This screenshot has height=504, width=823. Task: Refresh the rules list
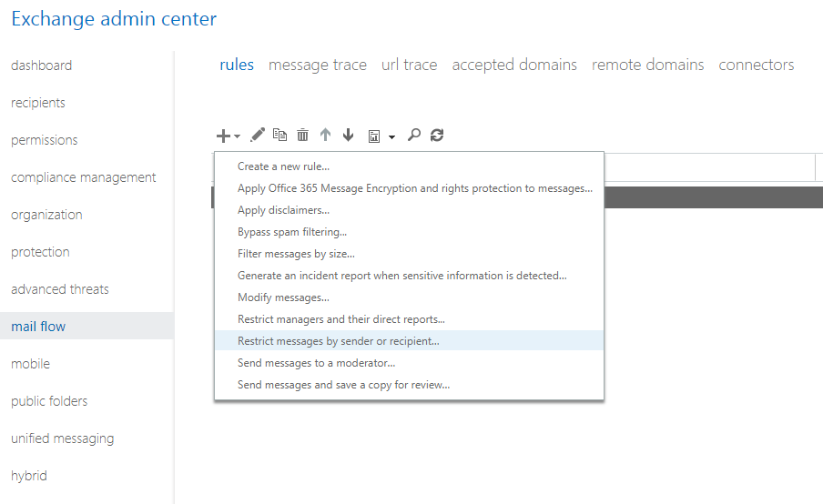point(437,135)
